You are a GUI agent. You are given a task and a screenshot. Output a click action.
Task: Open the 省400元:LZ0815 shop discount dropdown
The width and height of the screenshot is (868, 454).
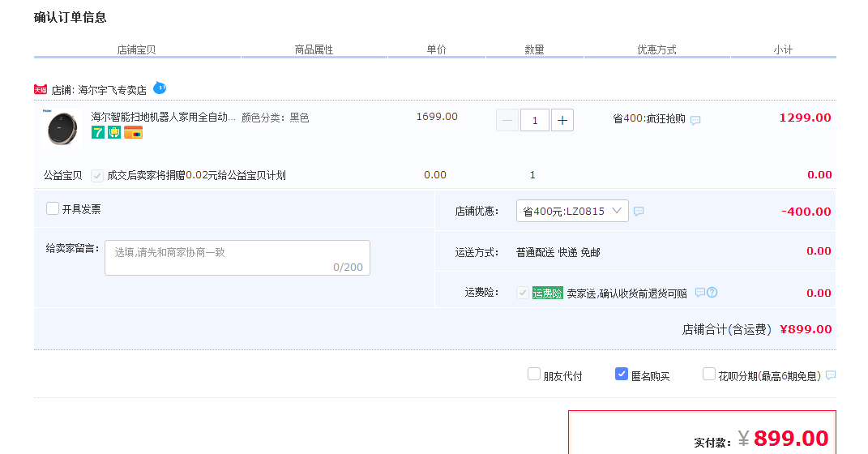(572, 211)
